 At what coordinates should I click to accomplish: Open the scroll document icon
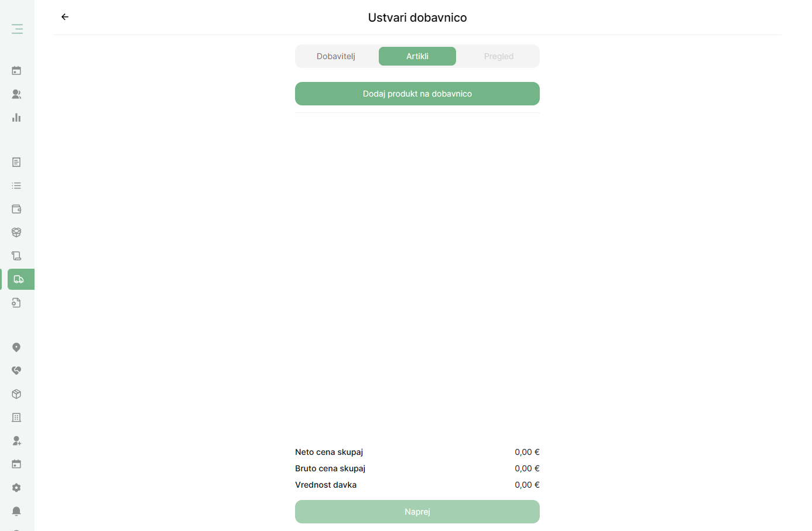click(x=16, y=256)
